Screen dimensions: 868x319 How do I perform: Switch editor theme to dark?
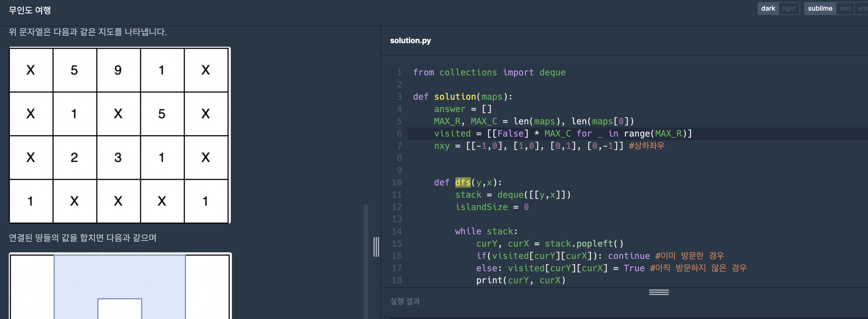768,8
